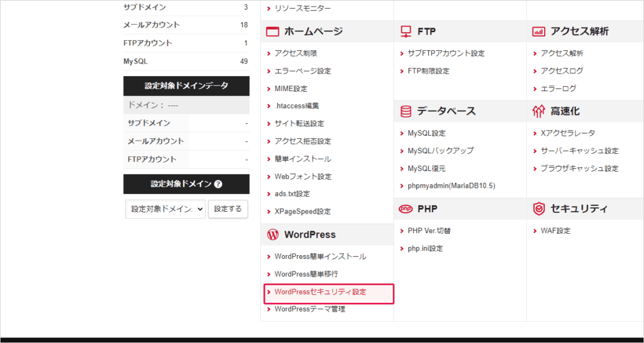Click the WordPress logo icon
The image size is (644, 343).
272,235
